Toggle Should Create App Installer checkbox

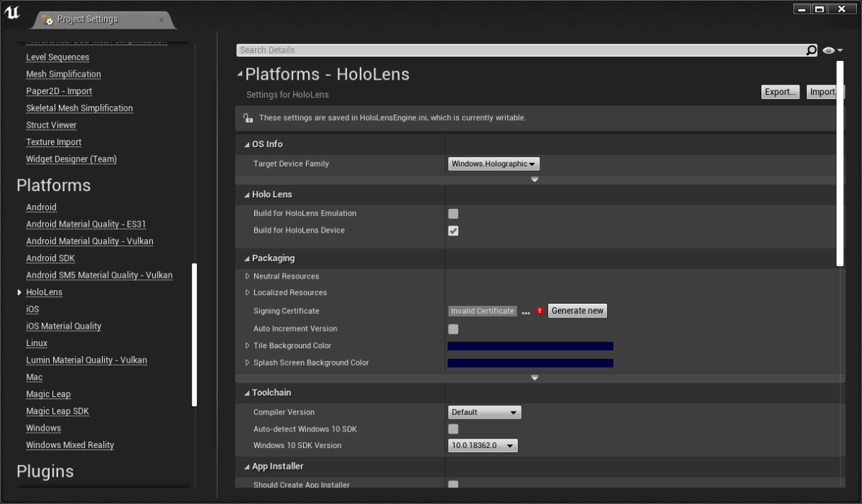(453, 485)
